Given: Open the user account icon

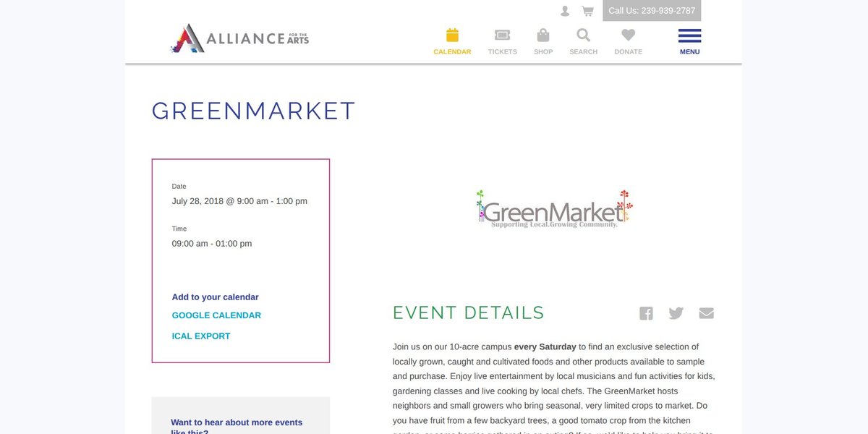Looking at the screenshot, I should (565, 11).
